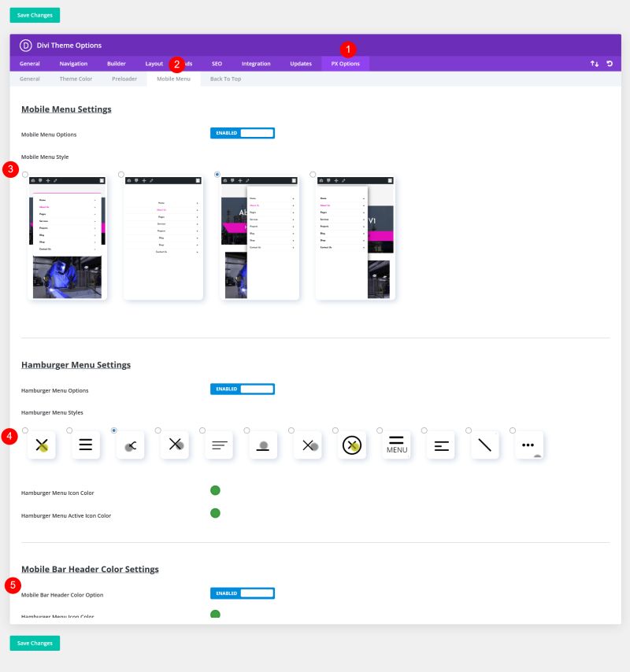Select the three-dots hamburger menu style

529,445
